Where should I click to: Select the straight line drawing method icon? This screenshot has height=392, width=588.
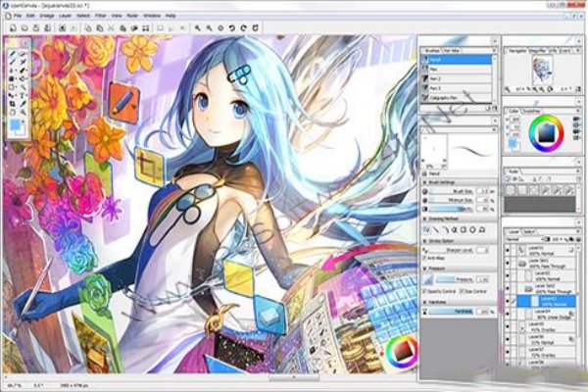pyautogui.click(x=436, y=229)
